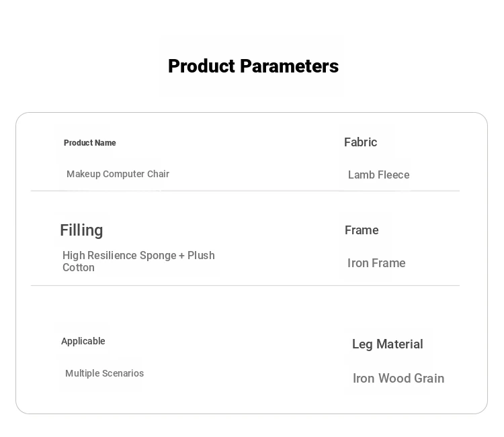Image resolution: width=504 pixels, height=437 pixels.
Task: Click the Iron Frame value
Action: (376, 263)
